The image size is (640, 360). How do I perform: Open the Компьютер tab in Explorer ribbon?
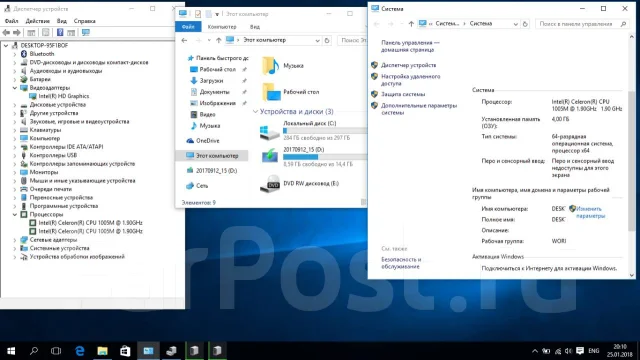(222, 27)
